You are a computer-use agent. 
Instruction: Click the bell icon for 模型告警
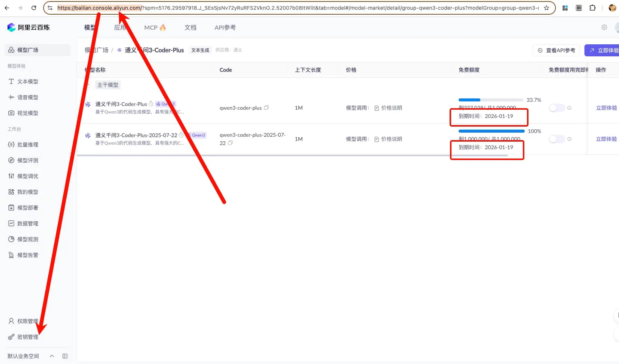tap(11, 255)
